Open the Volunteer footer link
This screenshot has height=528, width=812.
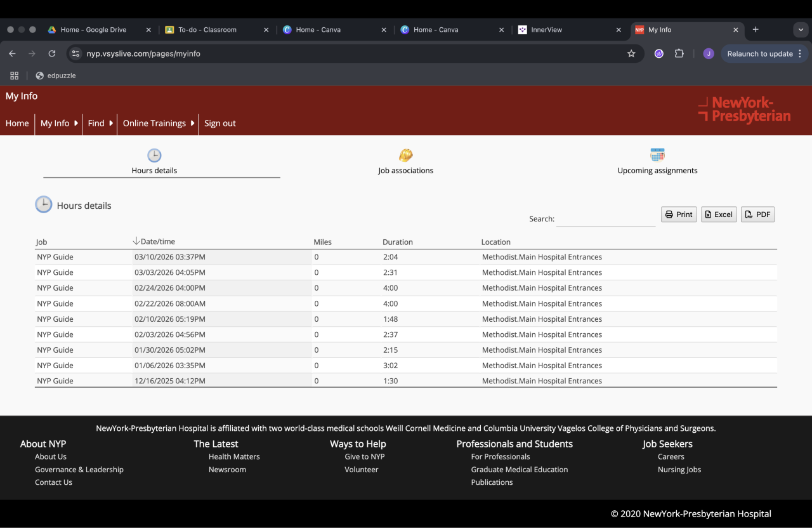point(361,470)
